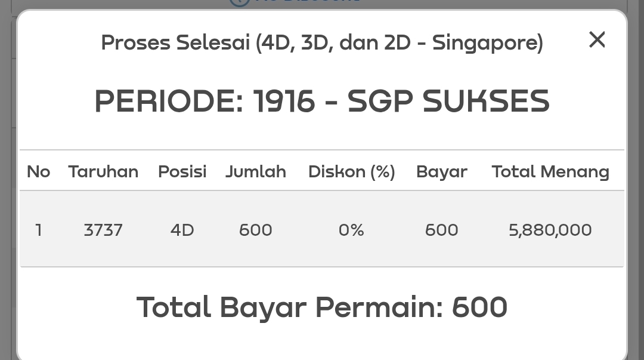Select the 0% discount cell

pyautogui.click(x=351, y=230)
